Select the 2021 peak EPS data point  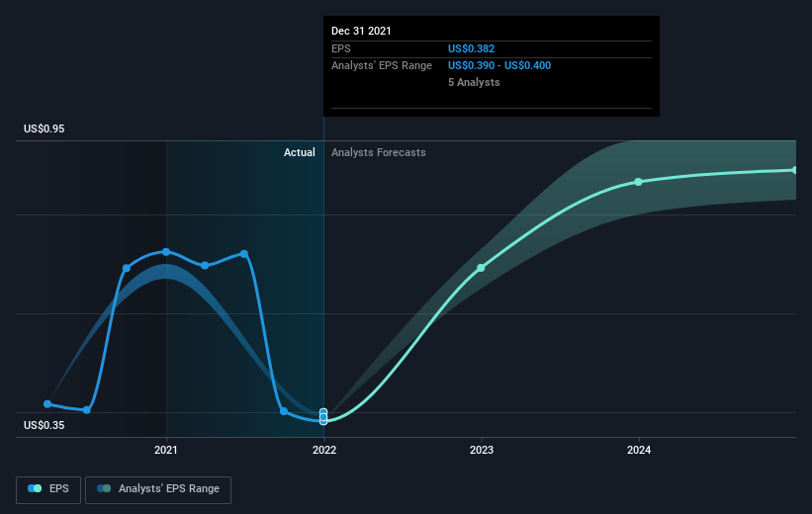166,252
